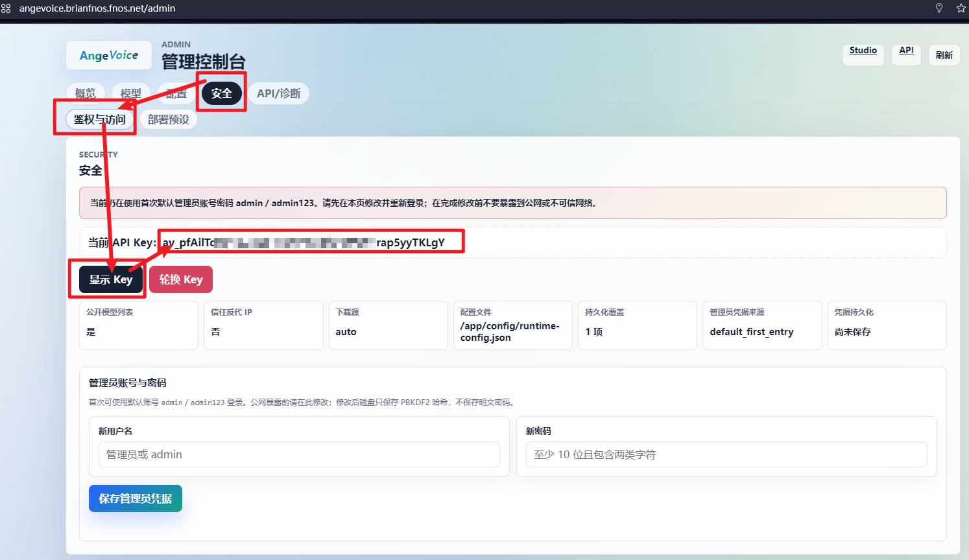Click the browser site info icon
The height and width of the screenshot is (560, 969).
point(6,8)
